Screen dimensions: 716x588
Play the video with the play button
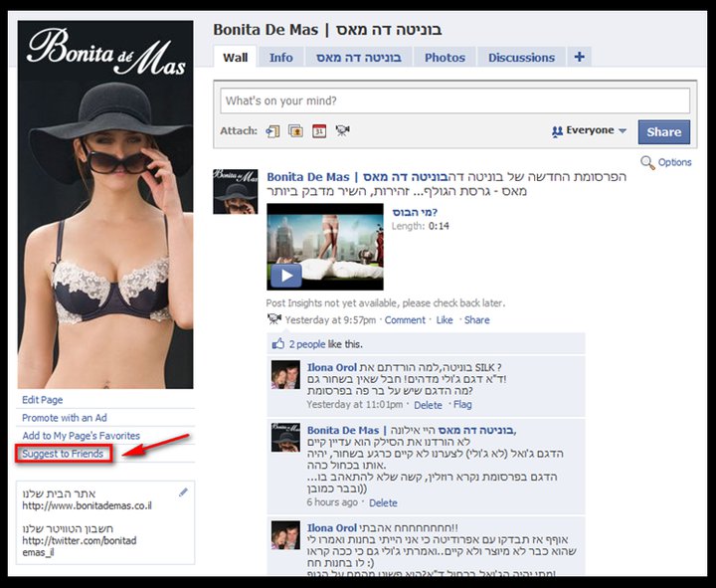[286, 276]
